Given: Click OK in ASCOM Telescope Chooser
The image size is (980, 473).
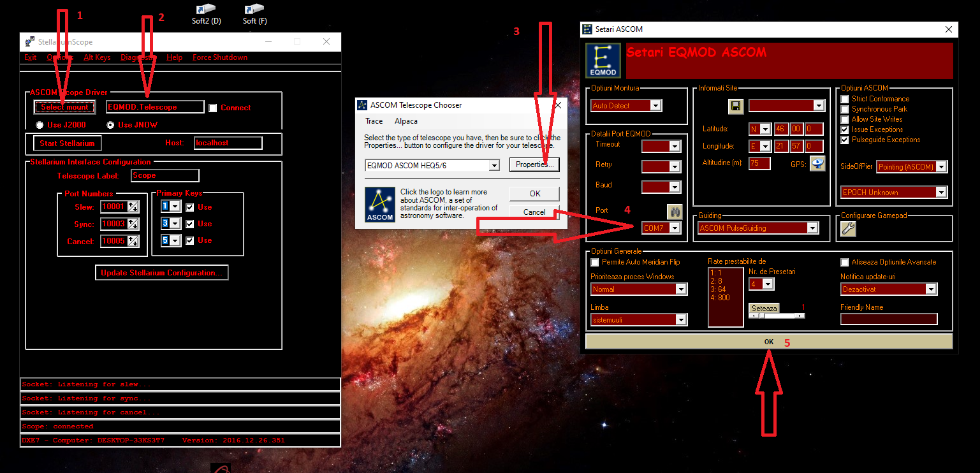Looking at the screenshot, I should point(535,194).
